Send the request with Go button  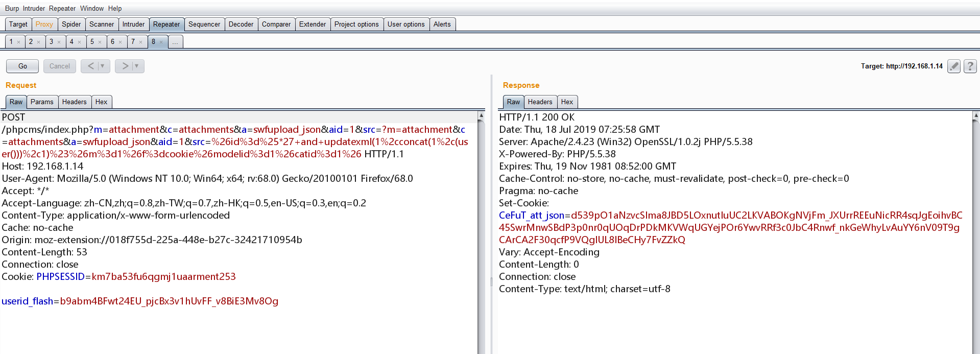[22, 66]
